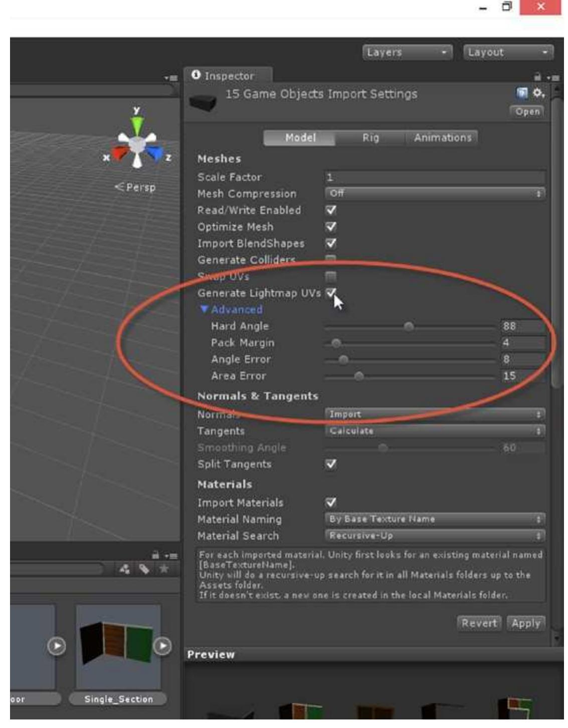Click the lock icon on the Inspector panel
This screenshot has width=568, height=728.
tap(537, 76)
